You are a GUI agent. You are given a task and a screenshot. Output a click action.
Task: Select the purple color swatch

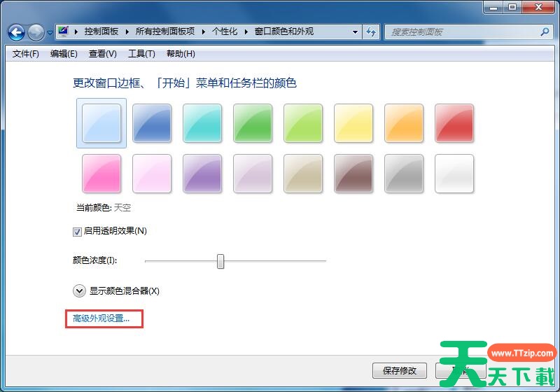202,174
